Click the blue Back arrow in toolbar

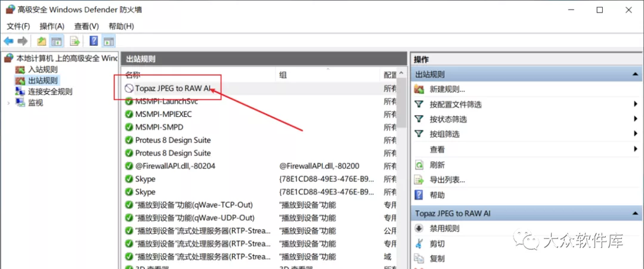pyautogui.click(x=8, y=41)
